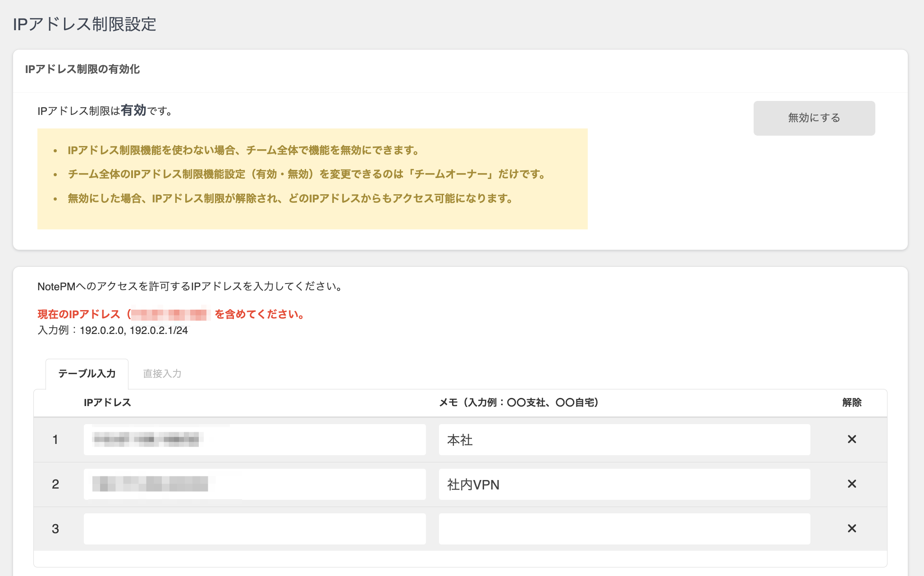Click the IPアドレス column header

pos(107,402)
